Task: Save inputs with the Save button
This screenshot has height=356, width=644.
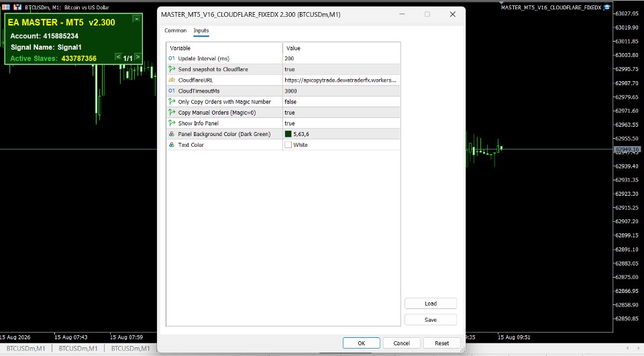Action: pos(431,320)
